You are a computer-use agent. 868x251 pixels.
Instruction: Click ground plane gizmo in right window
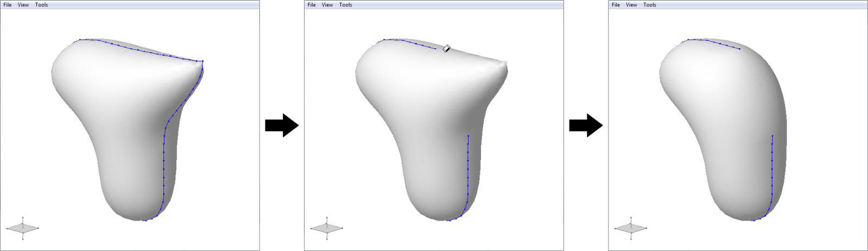[x=630, y=228]
